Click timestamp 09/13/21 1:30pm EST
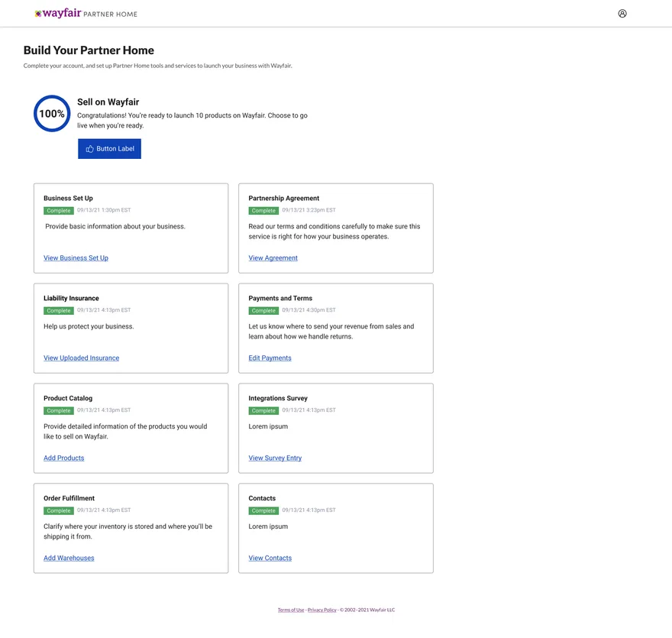This screenshot has width=672, height=638. [104, 210]
